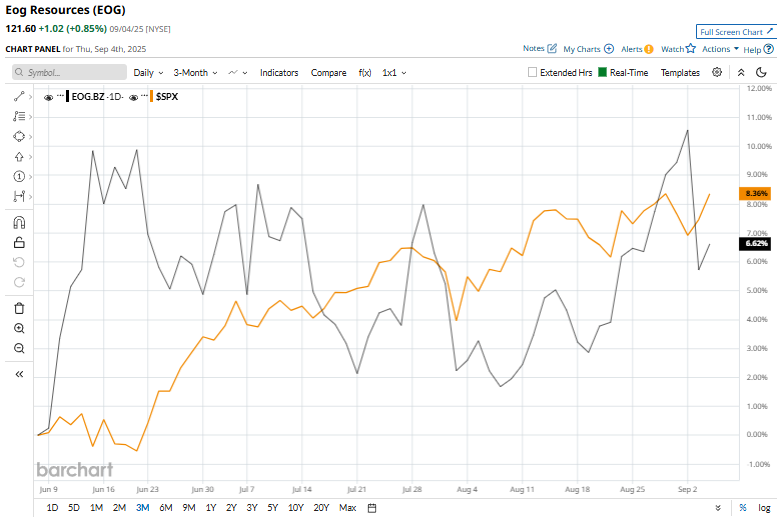Toggle log scale mode
The height and width of the screenshot is (521, 777).
point(764,508)
